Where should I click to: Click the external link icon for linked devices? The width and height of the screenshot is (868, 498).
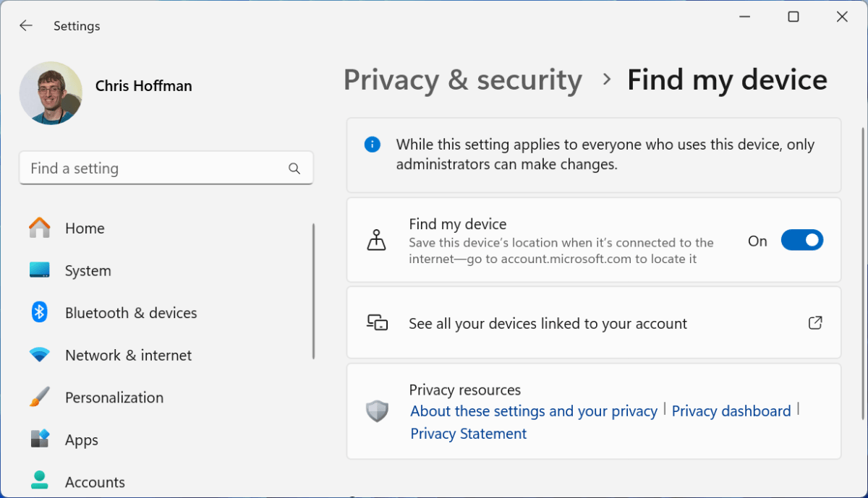[815, 323]
